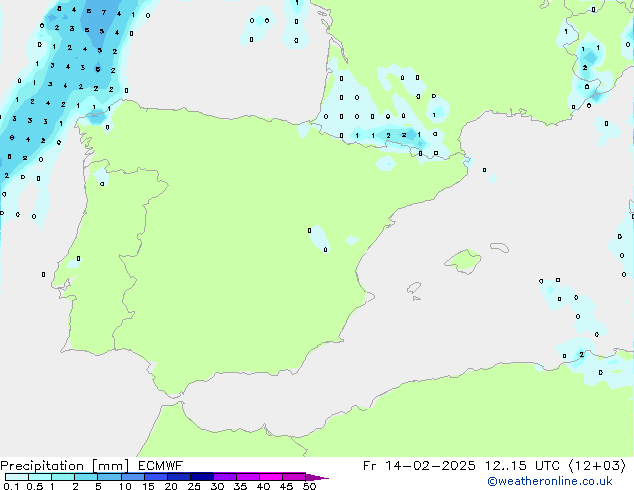Select the 20–25 mm legend color box
This screenshot has height=490, width=634.
(x=179, y=477)
